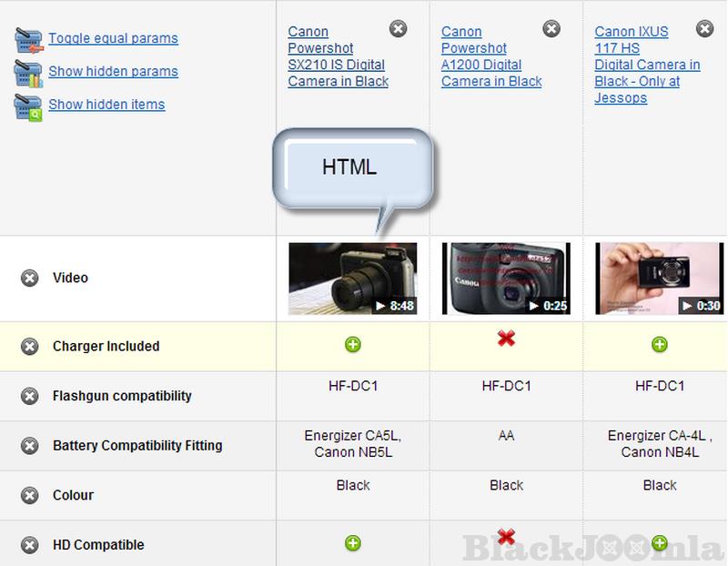Click the Show hidden items basket icon

coord(28,106)
